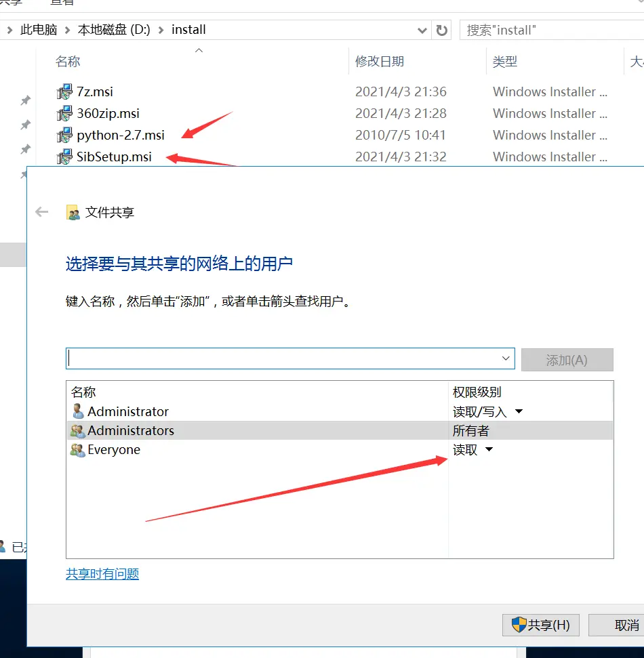Screen dimensions: 644x658
Task: Click the 取消 button
Action: pos(617,625)
